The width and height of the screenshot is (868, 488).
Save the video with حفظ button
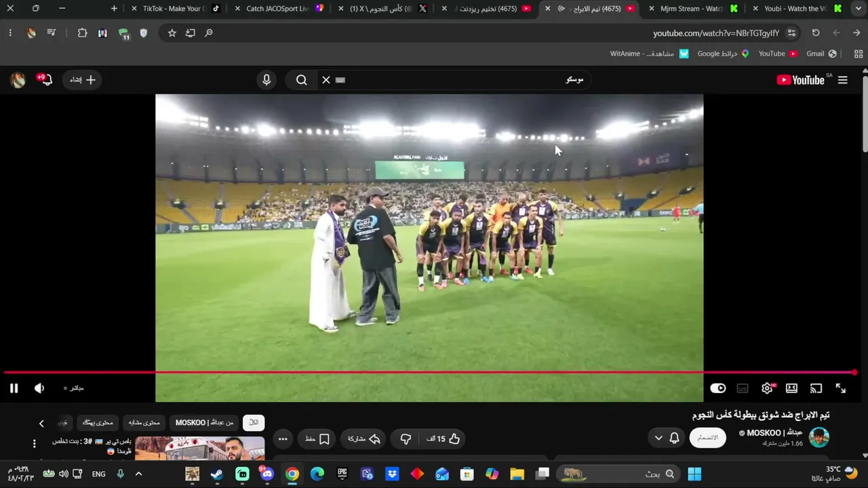tap(317, 439)
